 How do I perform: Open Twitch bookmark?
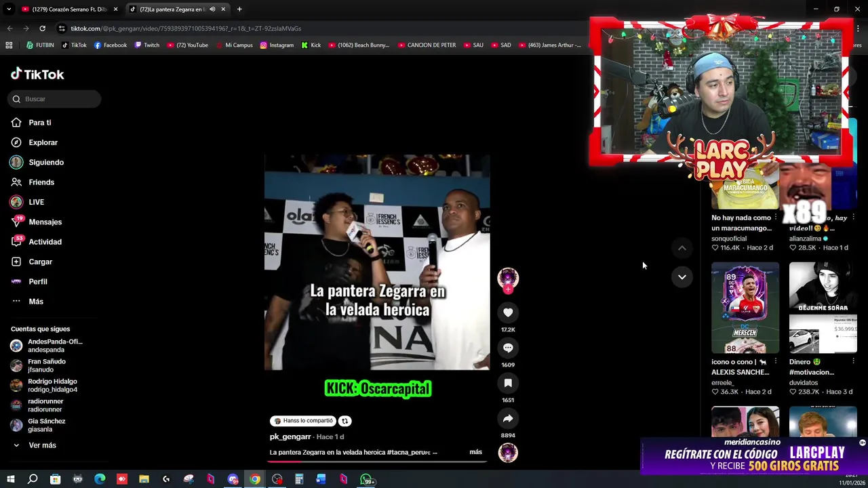tap(147, 45)
